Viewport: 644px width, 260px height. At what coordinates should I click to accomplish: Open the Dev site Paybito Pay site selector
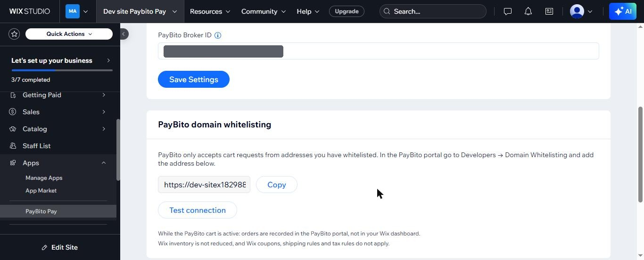[140, 11]
